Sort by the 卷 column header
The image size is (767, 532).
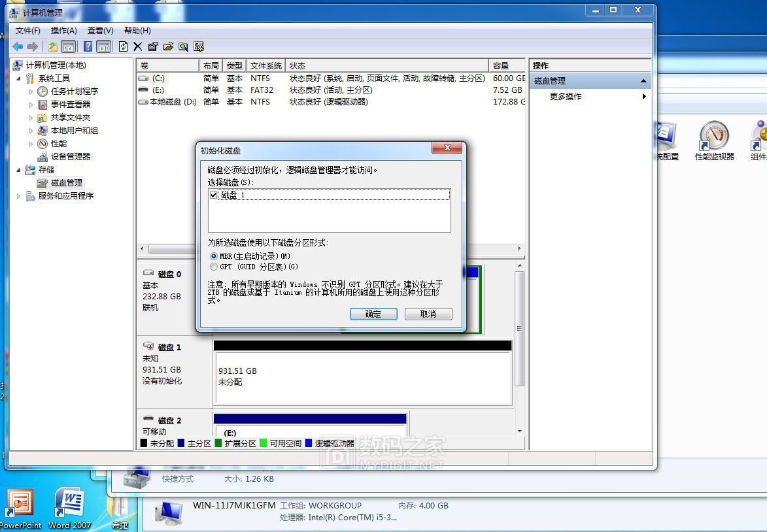[167, 65]
